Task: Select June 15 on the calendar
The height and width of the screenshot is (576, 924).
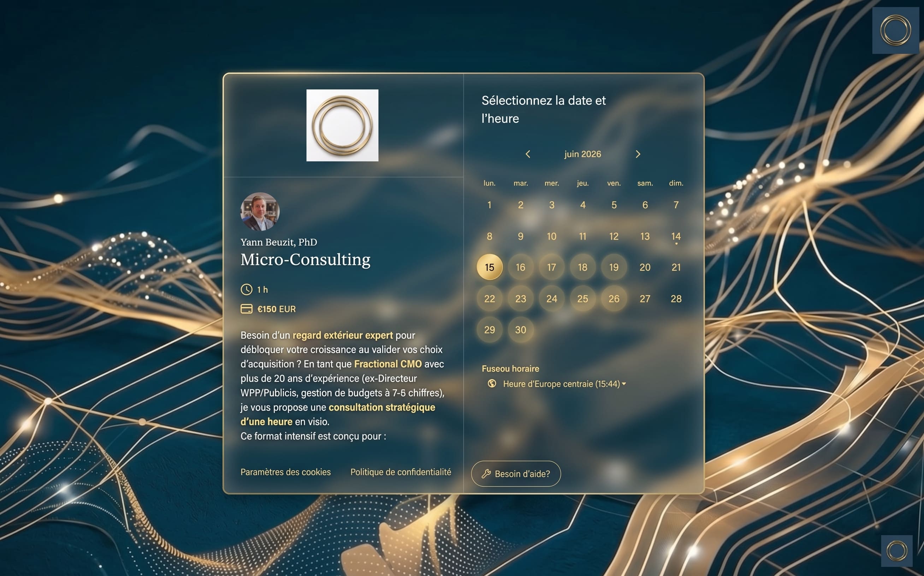Action: point(490,267)
